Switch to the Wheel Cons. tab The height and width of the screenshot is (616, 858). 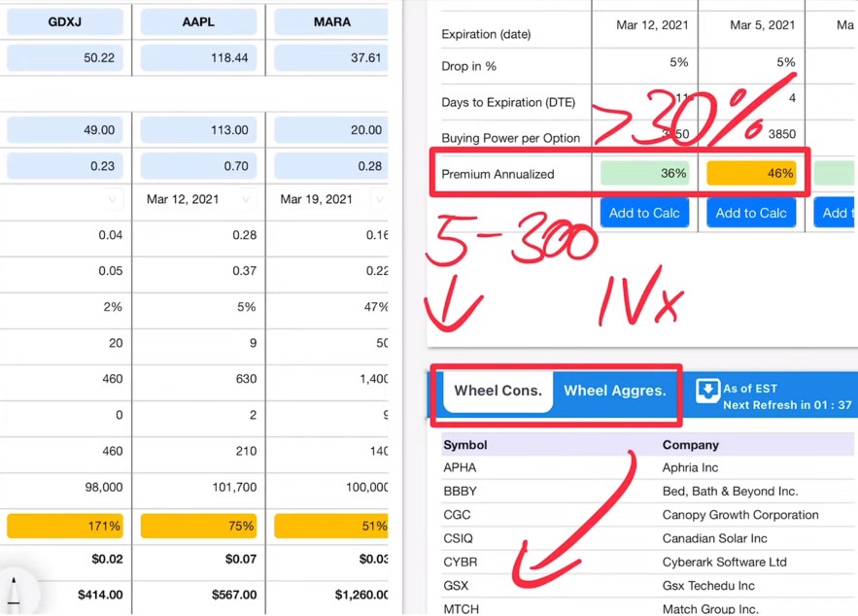[x=498, y=391]
